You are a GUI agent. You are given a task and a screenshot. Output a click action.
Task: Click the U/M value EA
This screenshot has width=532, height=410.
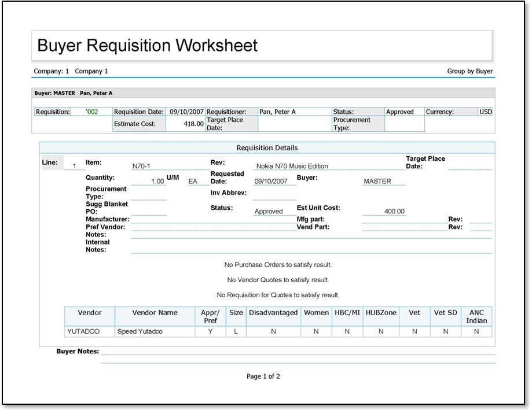pyautogui.click(x=193, y=182)
